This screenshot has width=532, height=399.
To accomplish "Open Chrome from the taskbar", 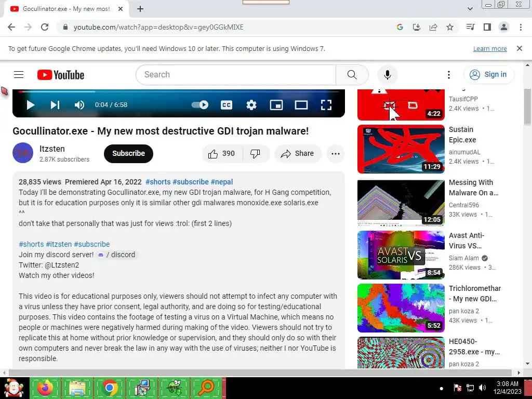I will (109, 388).
